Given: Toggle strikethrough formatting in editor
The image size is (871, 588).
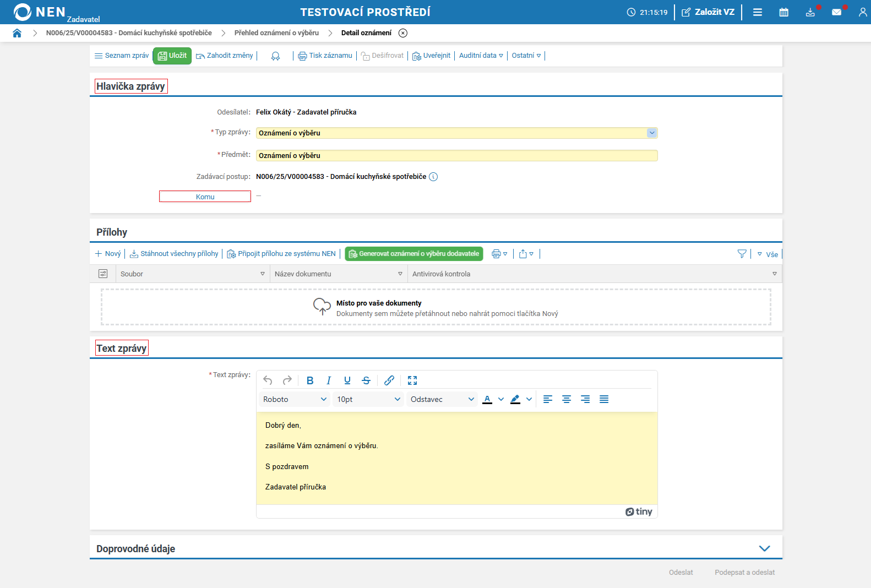Looking at the screenshot, I should point(366,380).
